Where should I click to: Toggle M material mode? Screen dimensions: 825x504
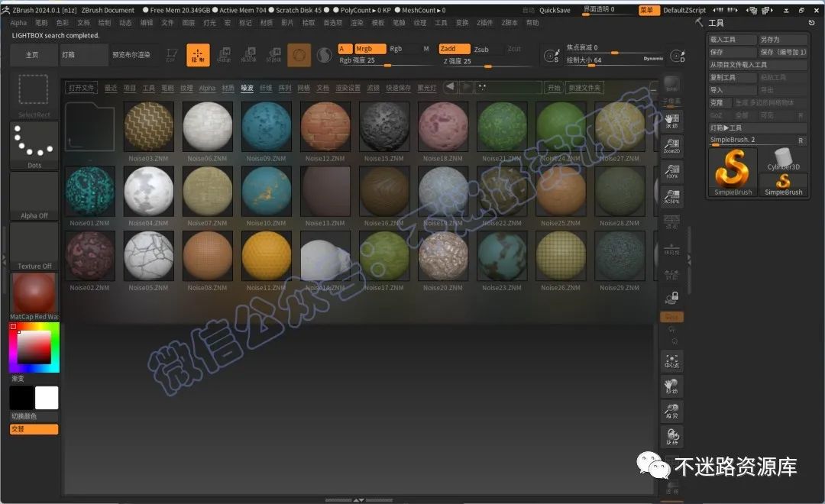point(426,49)
